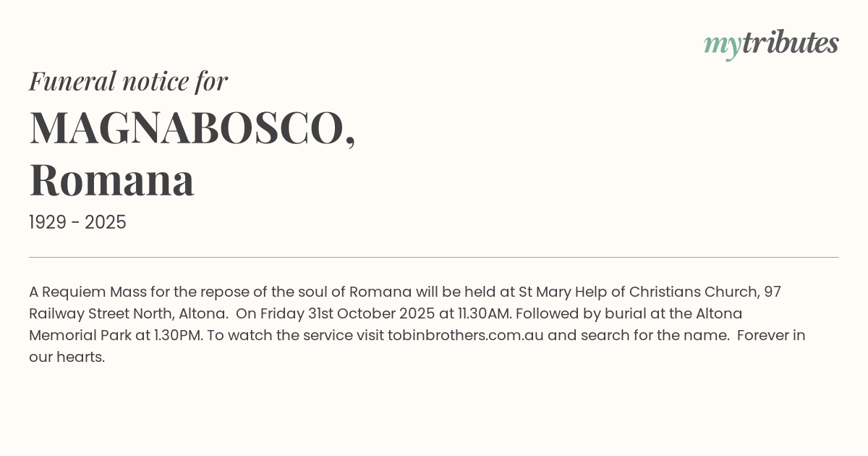Click the dark "tributes" word in the logo
The width and height of the screenshot is (868, 456).
coord(790,43)
